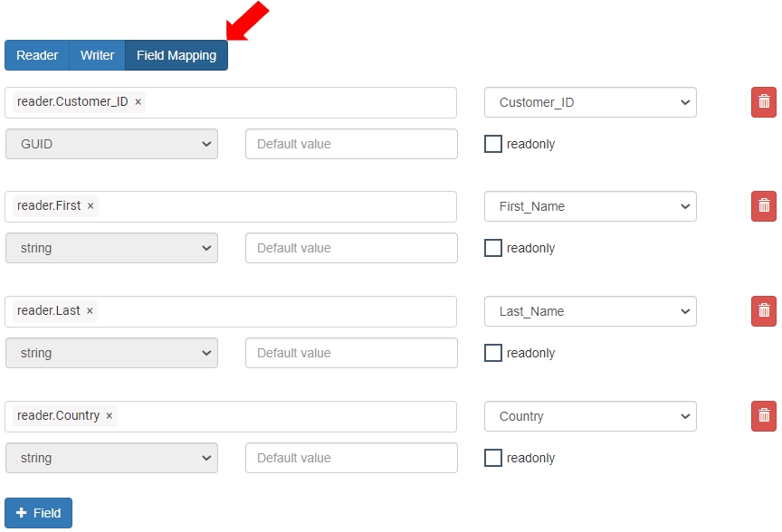Tick the readonly checkbox for Last_Name

coord(493,353)
